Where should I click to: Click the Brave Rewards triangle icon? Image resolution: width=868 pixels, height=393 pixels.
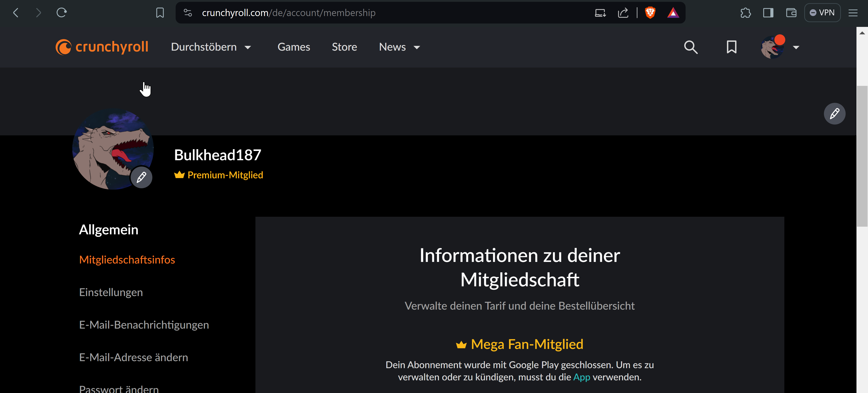point(673,13)
